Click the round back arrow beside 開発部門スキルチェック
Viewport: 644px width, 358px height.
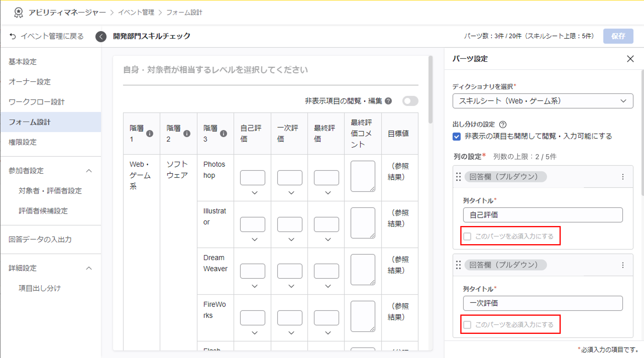point(101,36)
